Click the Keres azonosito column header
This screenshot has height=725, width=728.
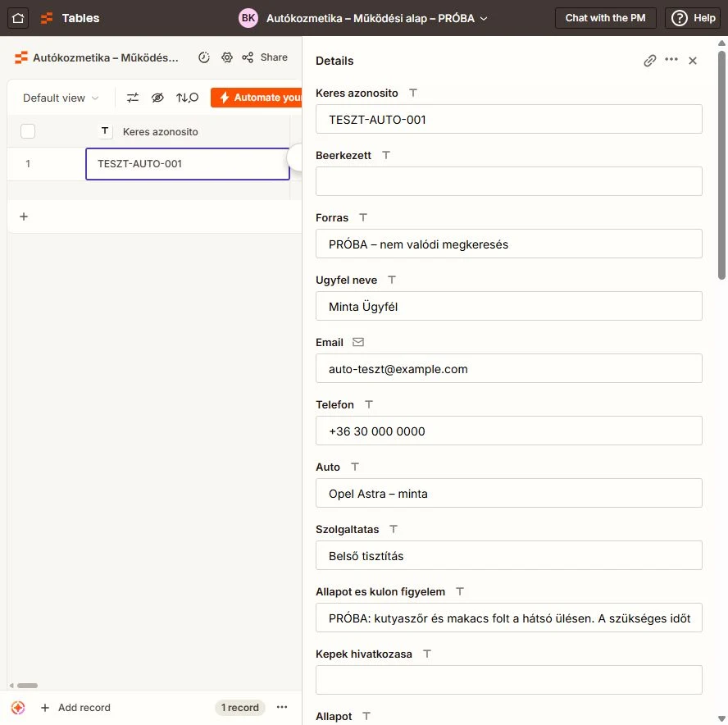[x=160, y=132]
